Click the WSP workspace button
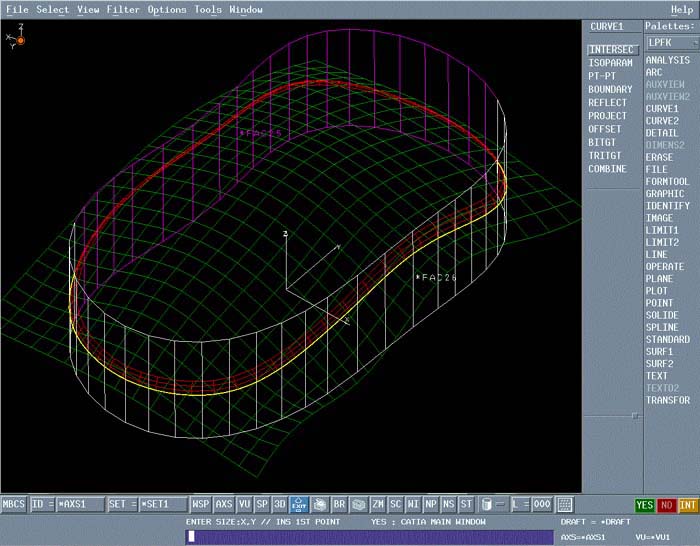Image resolution: width=700 pixels, height=546 pixels. point(201,505)
